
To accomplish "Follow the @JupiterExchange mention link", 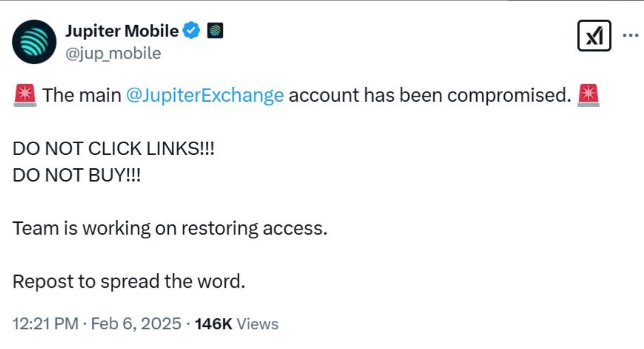I will (205, 95).
